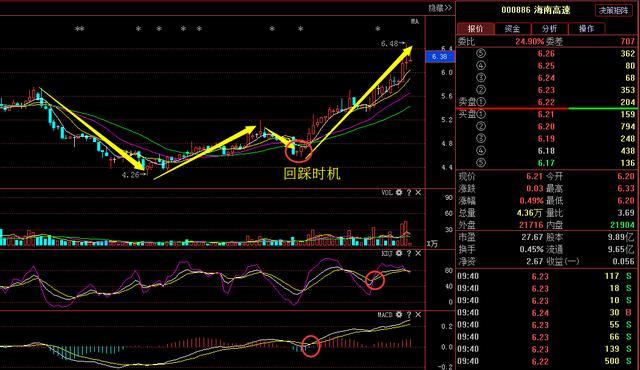The width and height of the screenshot is (640, 370).
Task: Open the 操作 tab
Action: coord(587,29)
